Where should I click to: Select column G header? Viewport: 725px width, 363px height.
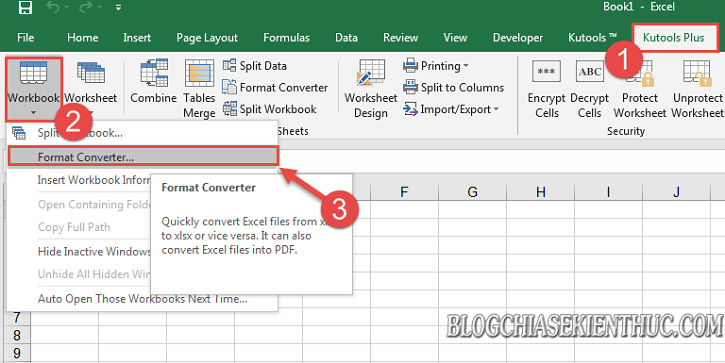[473, 191]
